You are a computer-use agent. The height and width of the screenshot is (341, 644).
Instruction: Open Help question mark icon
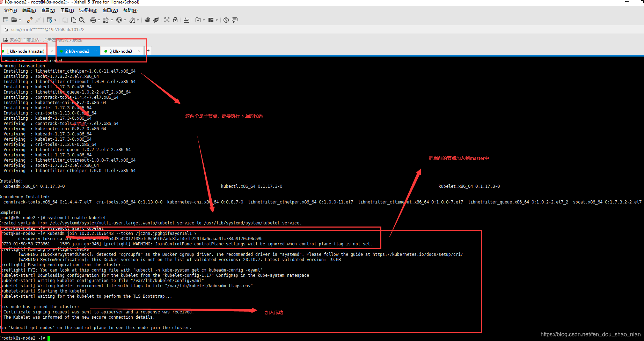[x=226, y=20]
